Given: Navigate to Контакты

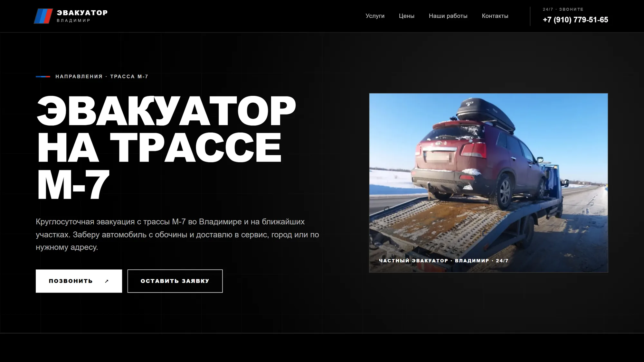Looking at the screenshot, I should click(x=495, y=16).
